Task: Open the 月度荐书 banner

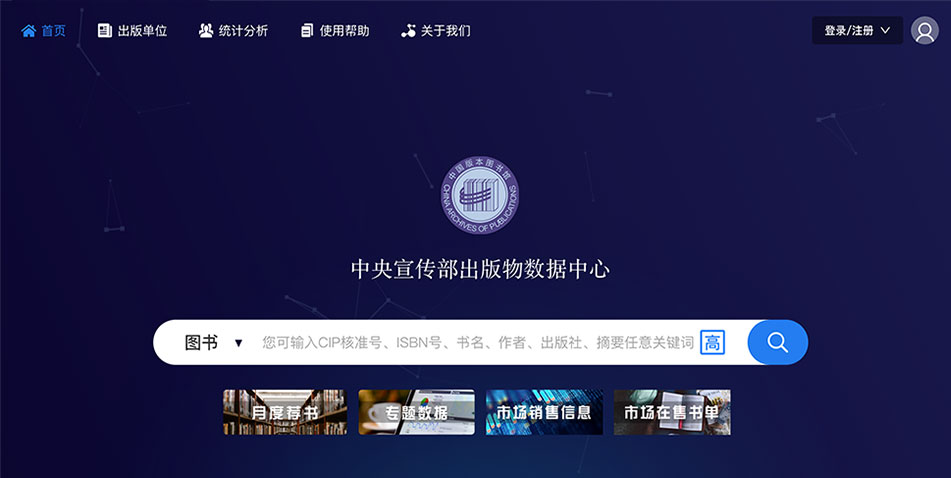Action: pos(285,412)
